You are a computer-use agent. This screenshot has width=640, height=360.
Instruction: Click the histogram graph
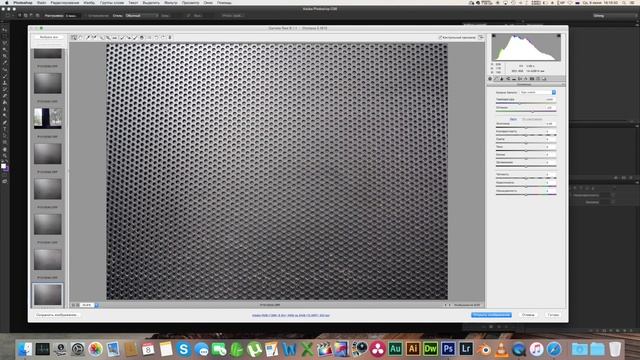pyautogui.click(x=526, y=47)
